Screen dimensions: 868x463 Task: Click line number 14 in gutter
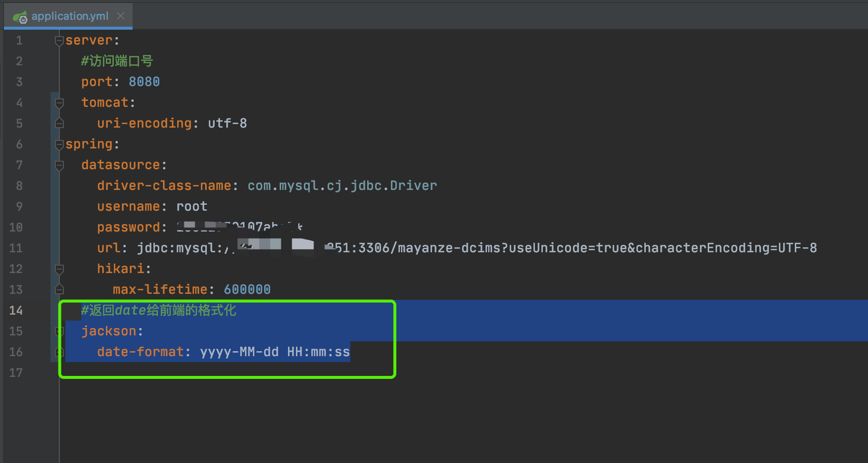point(16,310)
